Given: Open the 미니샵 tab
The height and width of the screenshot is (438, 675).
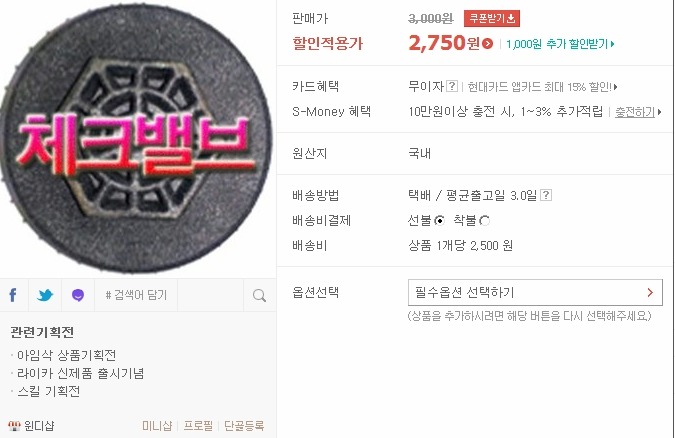Looking at the screenshot, I should tap(157, 426).
